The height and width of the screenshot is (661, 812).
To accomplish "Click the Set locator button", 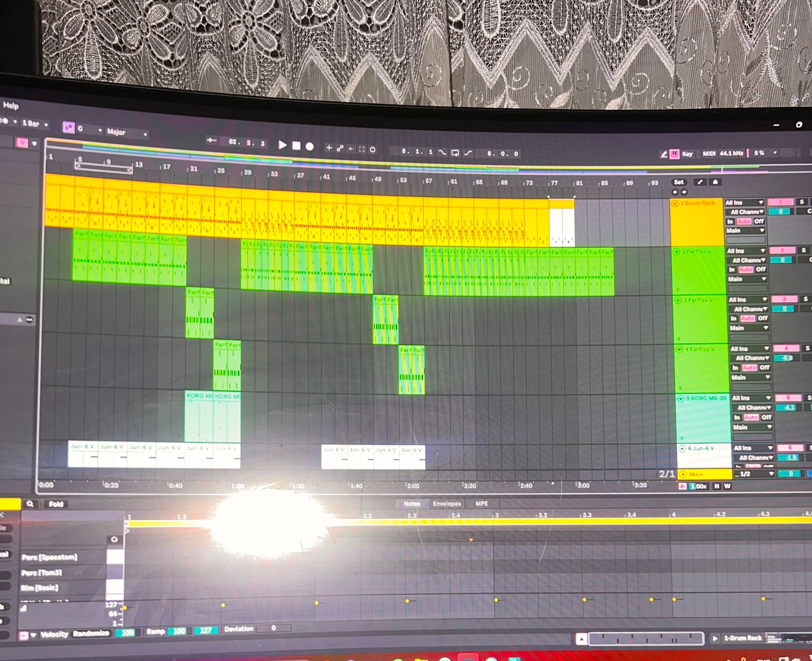I will 679,182.
